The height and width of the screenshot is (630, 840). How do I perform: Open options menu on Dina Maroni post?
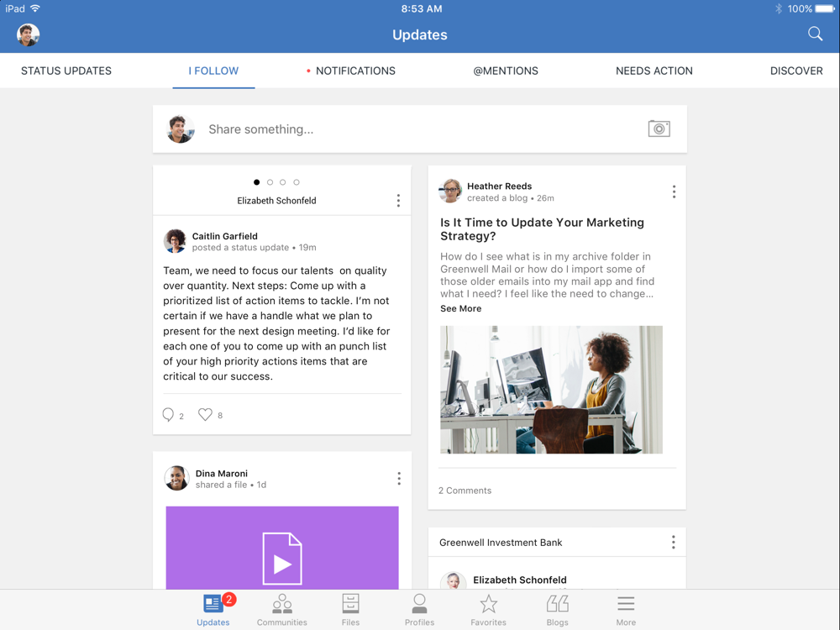click(399, 479)
